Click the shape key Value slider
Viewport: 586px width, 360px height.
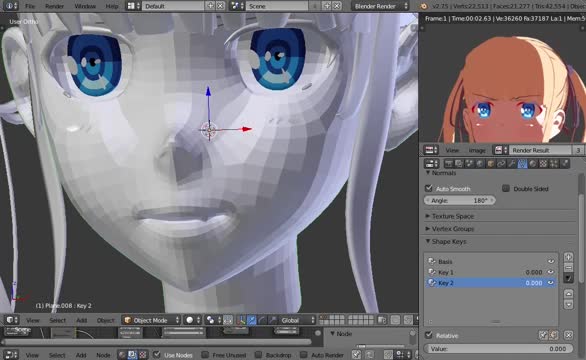point(498,348)
